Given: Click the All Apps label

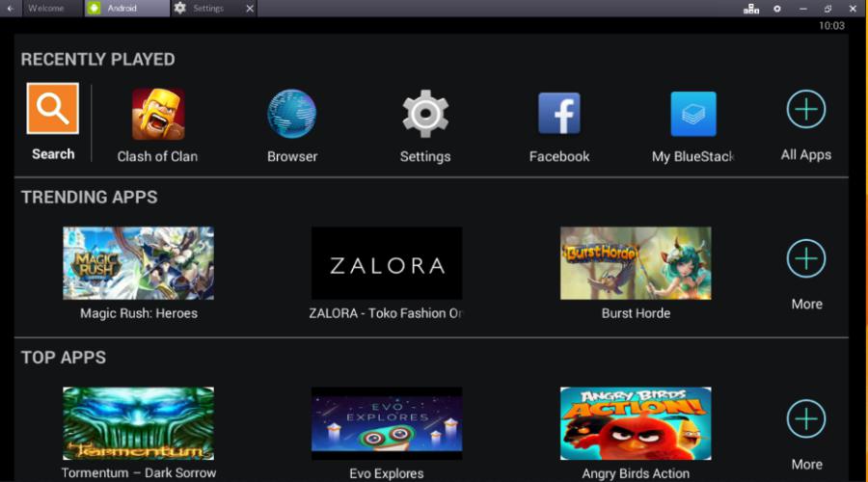Looking at the screenshot, I should point(806,155).
